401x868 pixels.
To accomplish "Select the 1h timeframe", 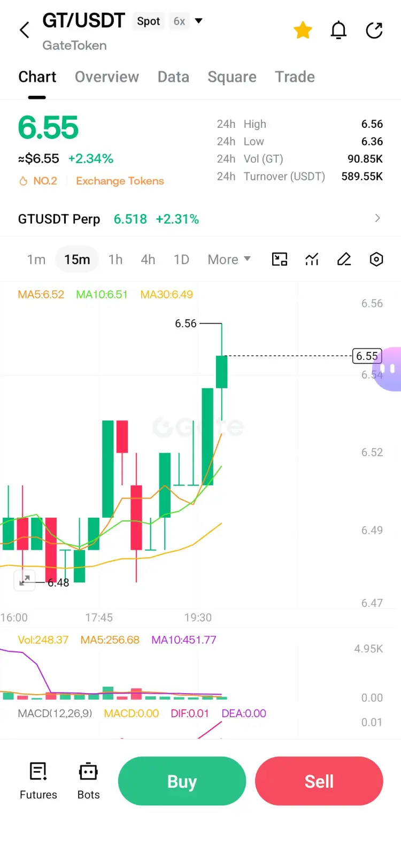I will click(x=115, y=259).
